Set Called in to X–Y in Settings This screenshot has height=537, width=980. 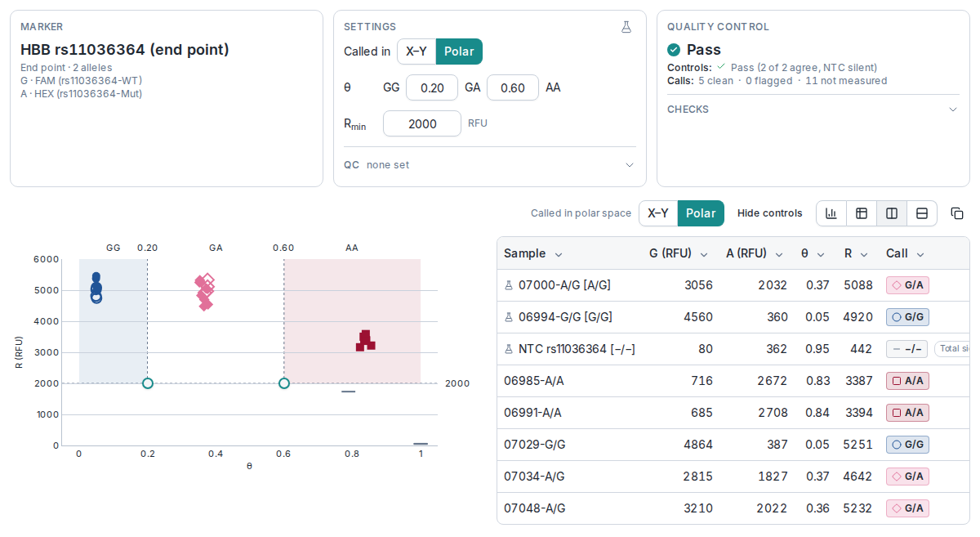point(416,51)
